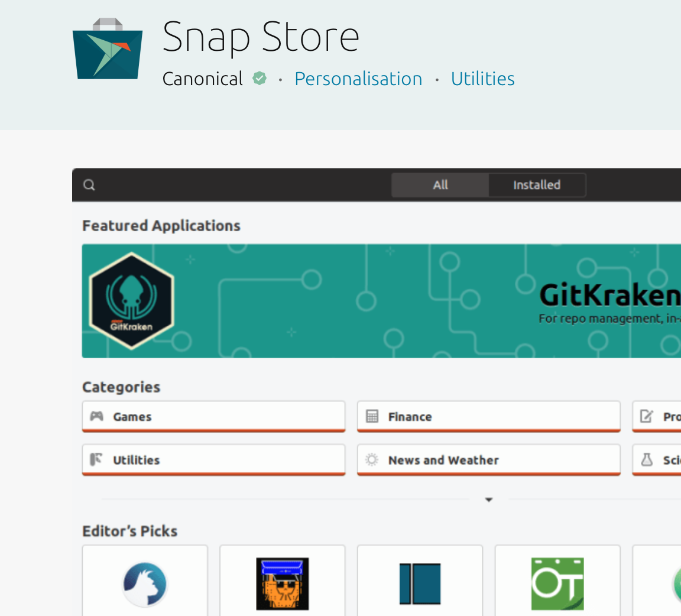Click the Editor's Picks heading

[x=130, y=531]
